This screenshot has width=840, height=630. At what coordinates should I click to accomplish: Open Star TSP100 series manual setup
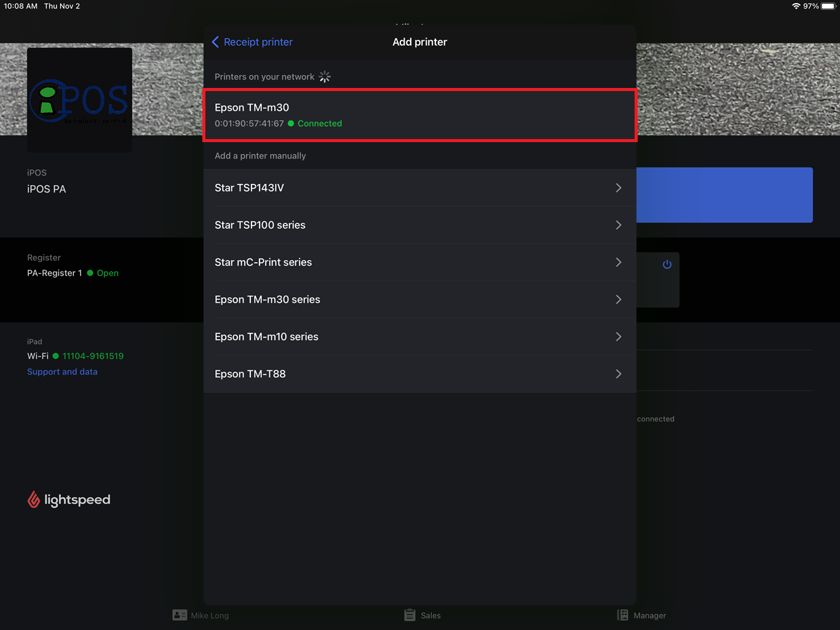click(420, 225)
